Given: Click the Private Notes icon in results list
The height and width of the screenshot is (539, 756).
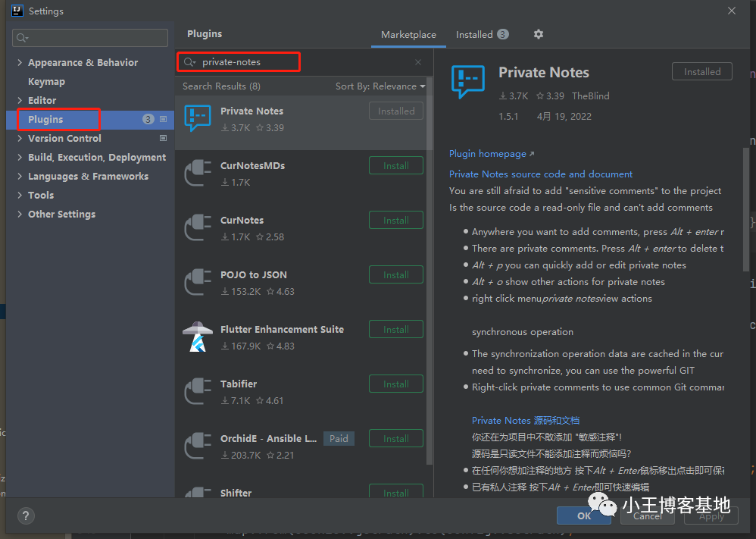Looking at the screenshot, I should pos(198,118).
